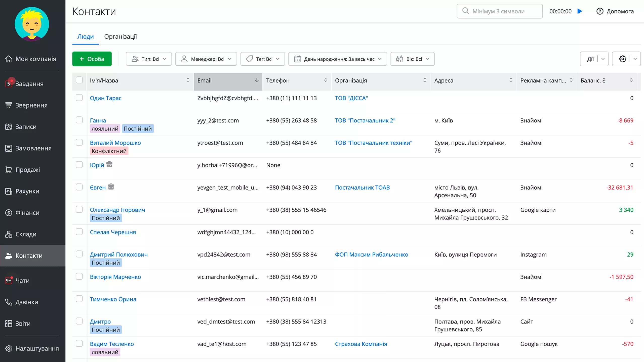Viewport: 644px width, 362px height.
Task: Tick the checkbox for Ганна
Action: tap(79, 120)
